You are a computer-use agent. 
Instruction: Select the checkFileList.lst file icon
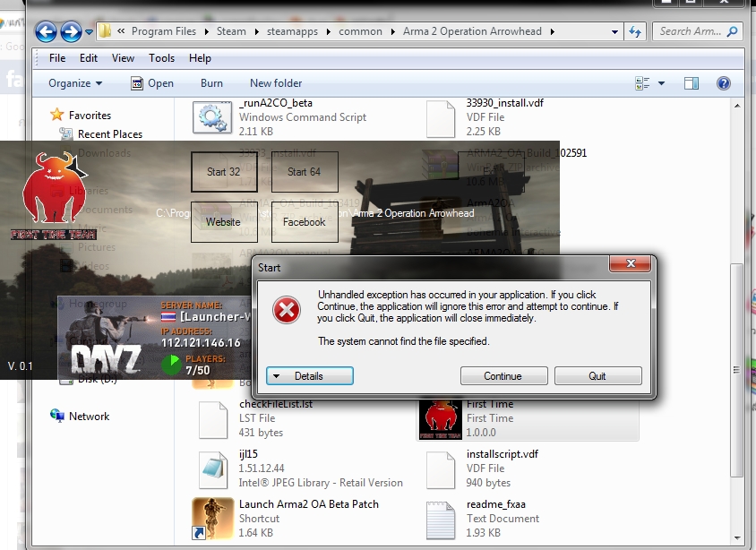(x=213, y=420)
